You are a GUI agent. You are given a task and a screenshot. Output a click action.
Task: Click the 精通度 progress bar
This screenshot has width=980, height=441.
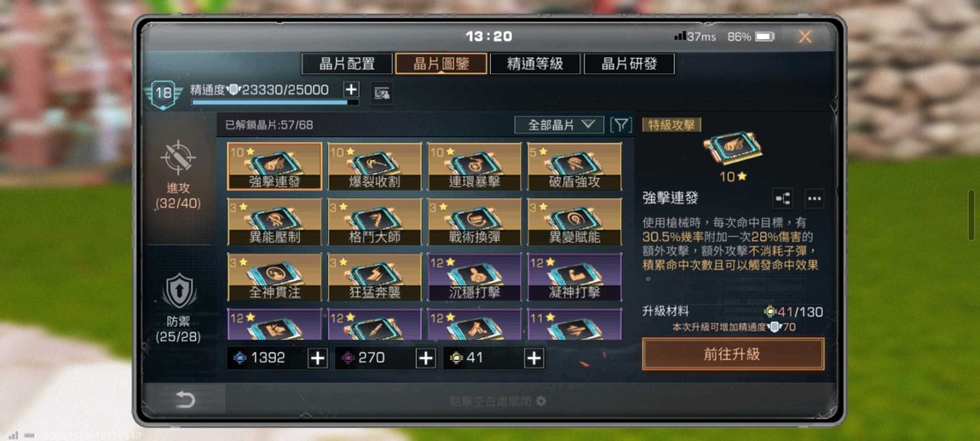pyautogui.click(x=275, y=102)
